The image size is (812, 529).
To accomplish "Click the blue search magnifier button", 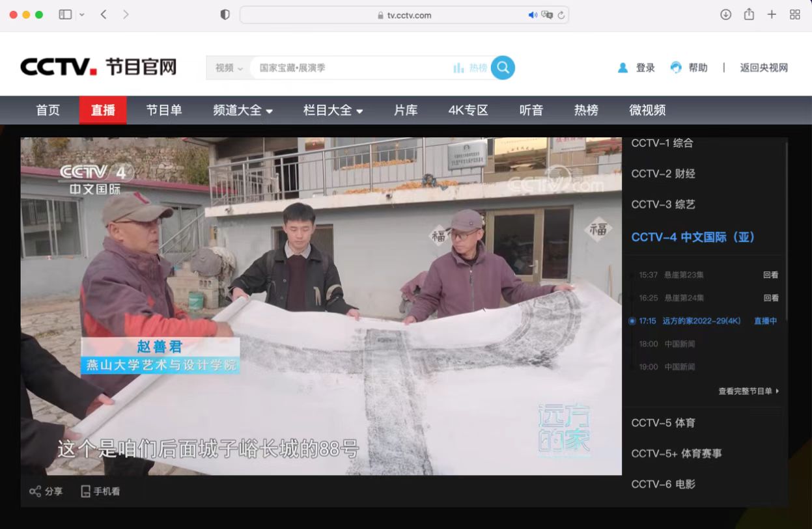I will (x=503, y=68).
